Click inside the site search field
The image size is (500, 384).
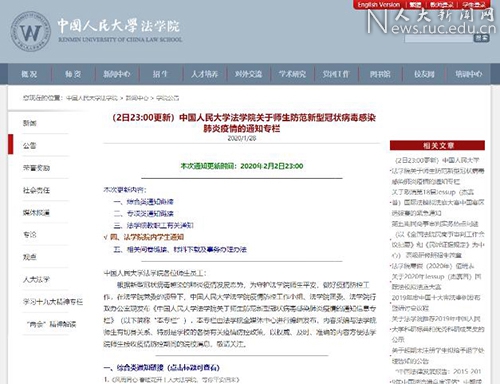tap(439, 38)
